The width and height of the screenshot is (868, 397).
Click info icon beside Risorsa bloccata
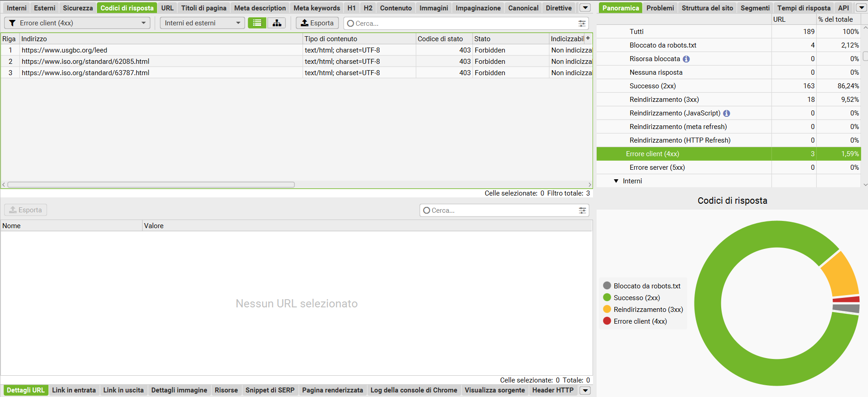click(686, 59)
